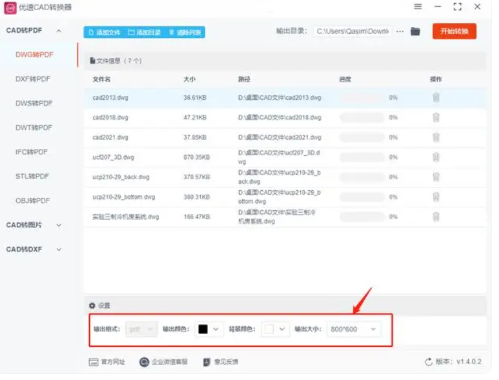Open the enterprise WeChat support link text
499x380 pixels.
pos(170,362)
